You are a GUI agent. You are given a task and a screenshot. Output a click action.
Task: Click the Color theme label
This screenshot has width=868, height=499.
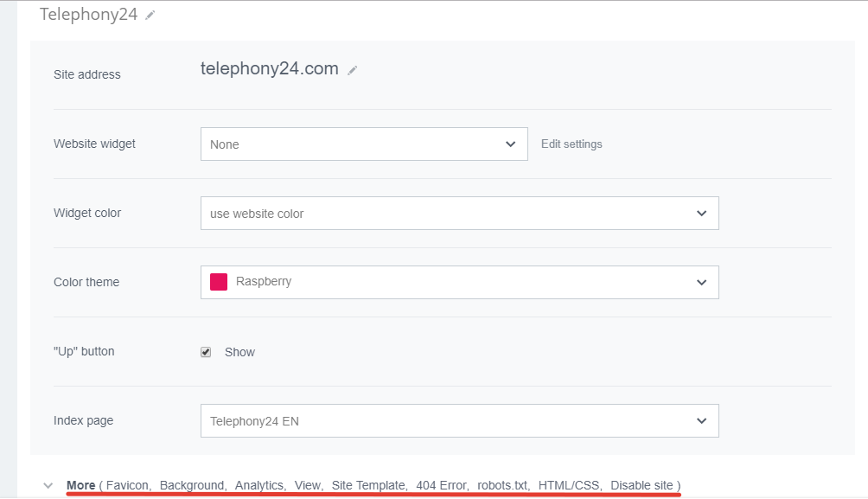coord(86,283)
